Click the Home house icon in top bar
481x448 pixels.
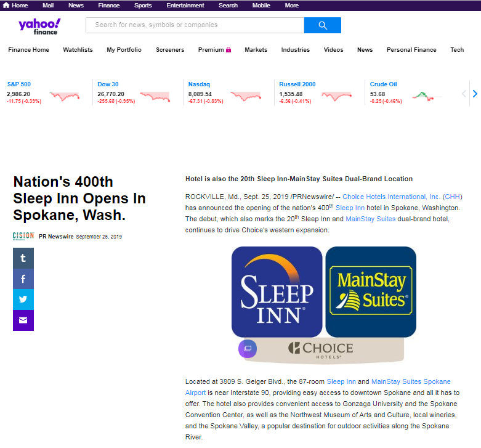[x=6, y=5]
